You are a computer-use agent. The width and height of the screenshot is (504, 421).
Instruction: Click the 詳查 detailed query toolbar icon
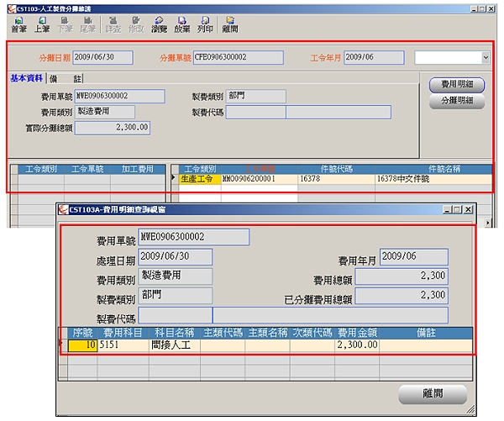(x=113, y=25)
